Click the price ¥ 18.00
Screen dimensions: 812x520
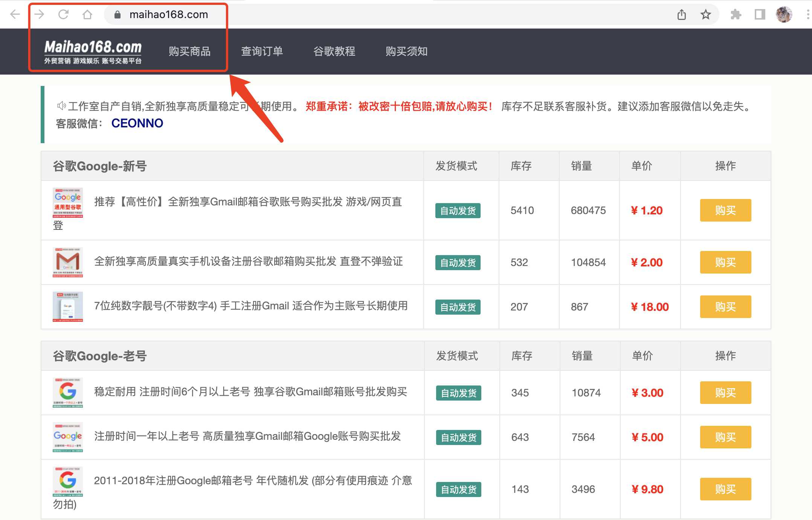pyautogui.click(x=650, y=307)
